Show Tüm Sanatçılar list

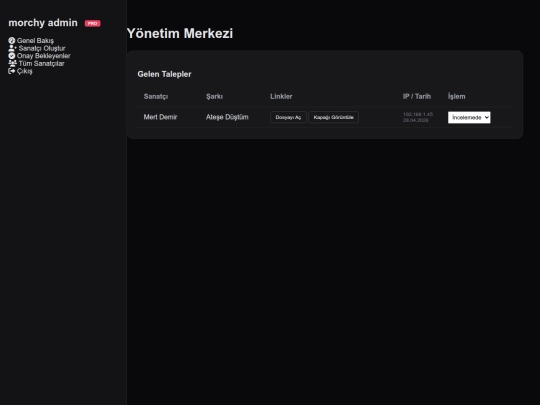click(x=36, y=63)
